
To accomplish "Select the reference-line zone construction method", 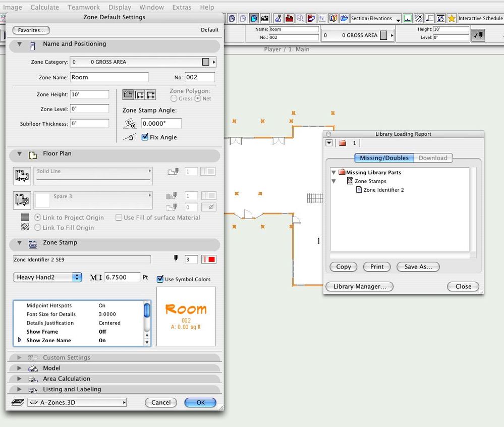I will (x=150, y=94).
